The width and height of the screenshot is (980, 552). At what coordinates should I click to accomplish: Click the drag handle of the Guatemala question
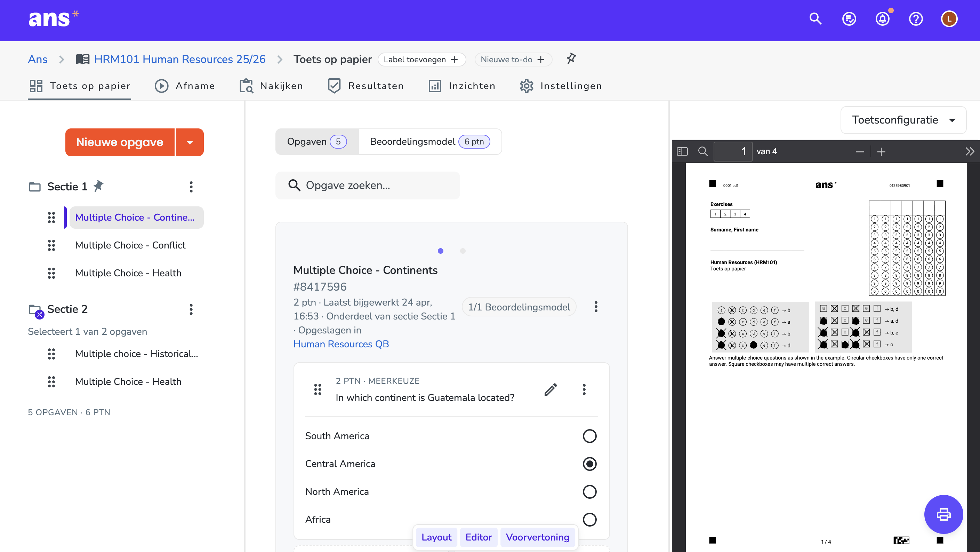click(317, 389)
